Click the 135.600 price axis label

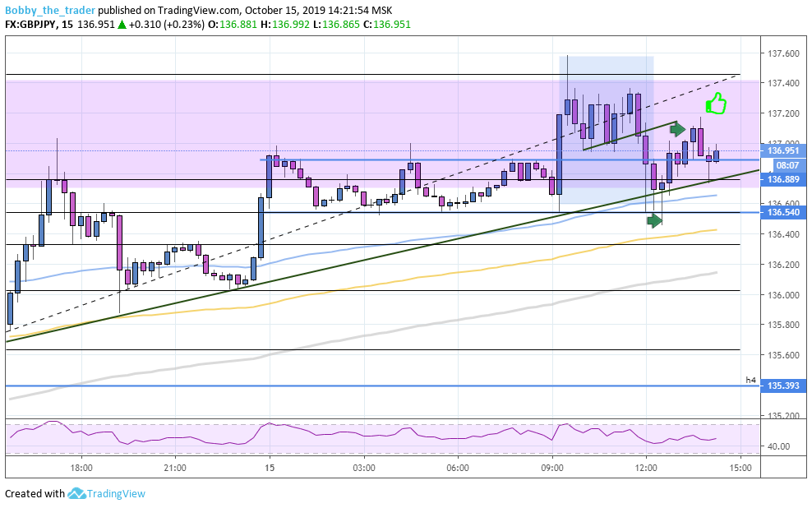(783, 355)
